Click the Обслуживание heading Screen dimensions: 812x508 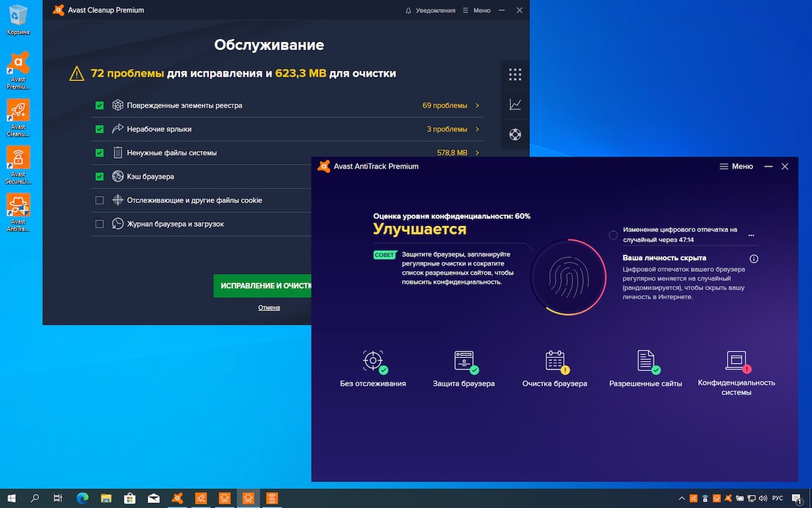(x=269, y=45)
